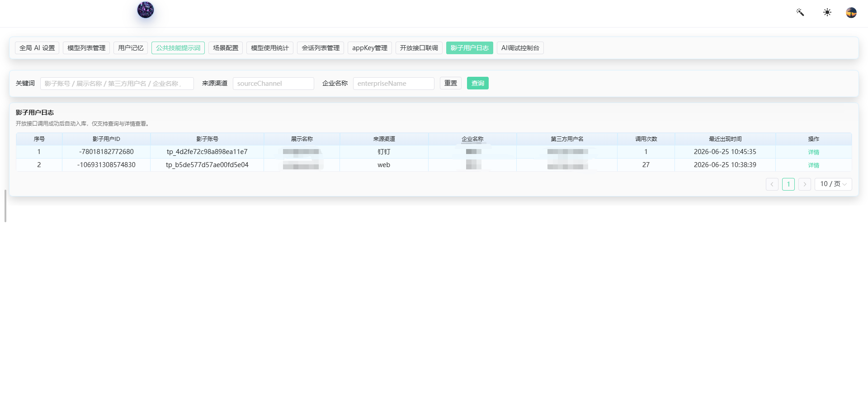Click the 第三方用户名 column header

click(567, 139)
